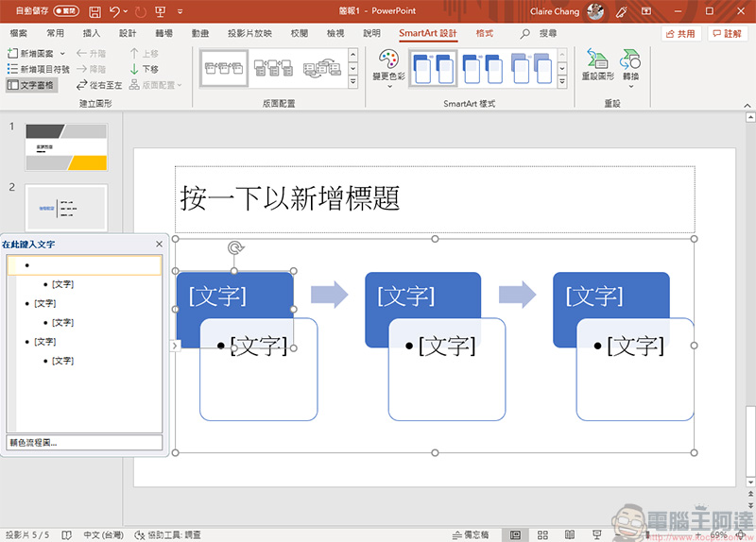
Task: Toggle the AutoSave switch
Action: [66, 10]
